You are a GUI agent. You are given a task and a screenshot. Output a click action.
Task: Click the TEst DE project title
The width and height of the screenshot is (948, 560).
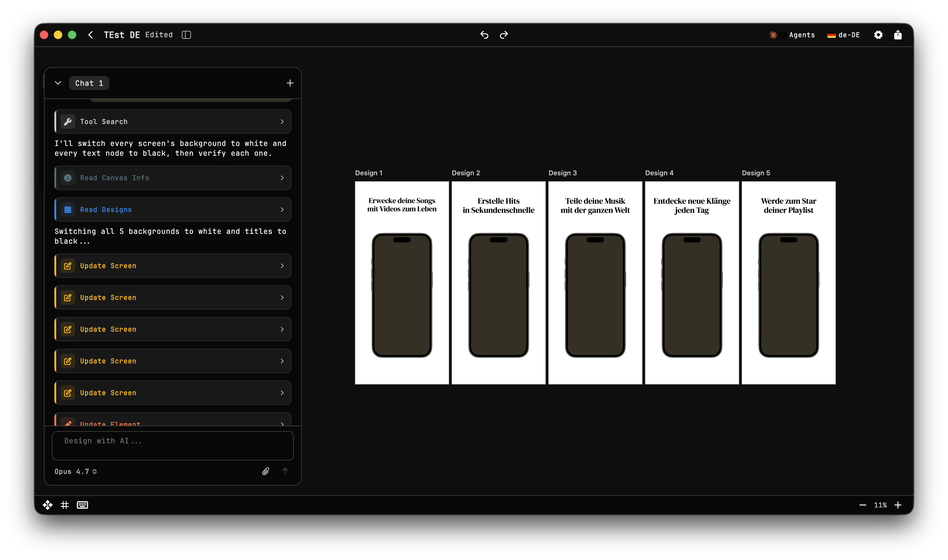coord(122,35)
